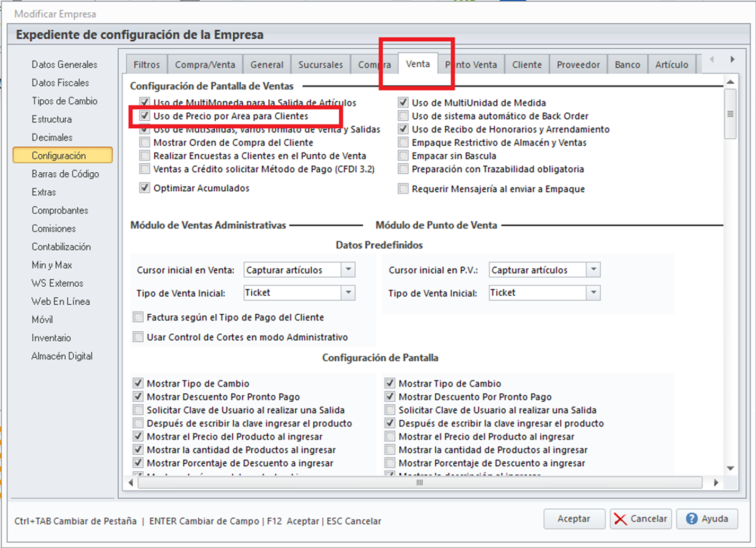This screenshot has width=756, height=548.
Task: Expand Cursor inicial en P.V. dropdown
Action: pyautogui.click(x=594, y=270)
